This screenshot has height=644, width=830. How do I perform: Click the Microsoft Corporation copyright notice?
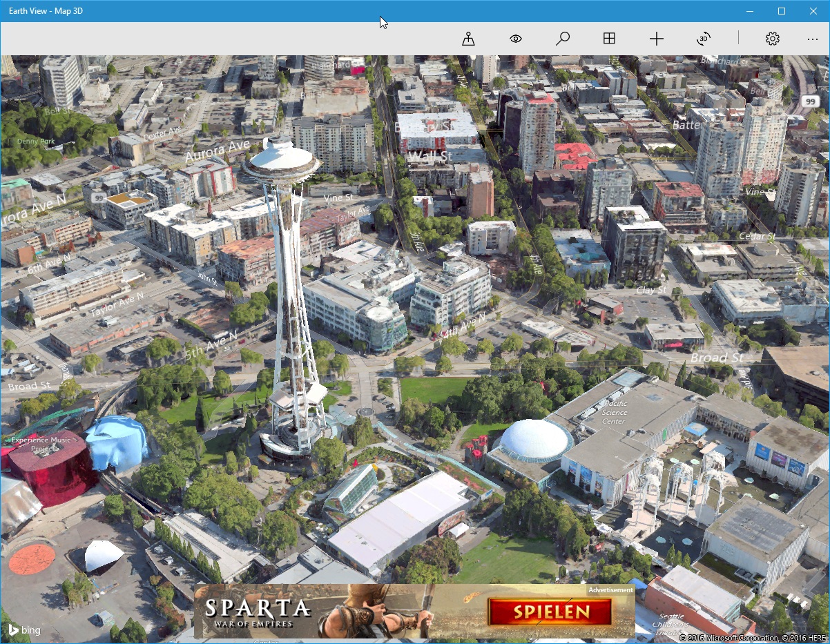click(729, 637)
